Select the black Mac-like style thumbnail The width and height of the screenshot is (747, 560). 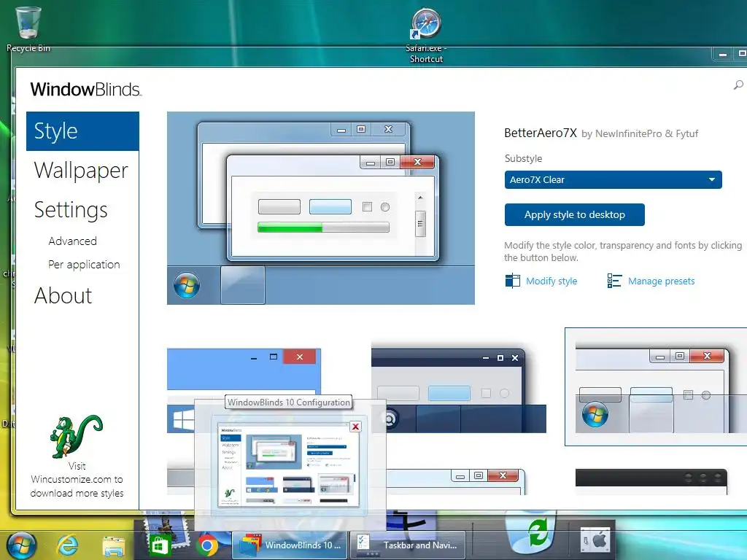click(x=651, y=481)
